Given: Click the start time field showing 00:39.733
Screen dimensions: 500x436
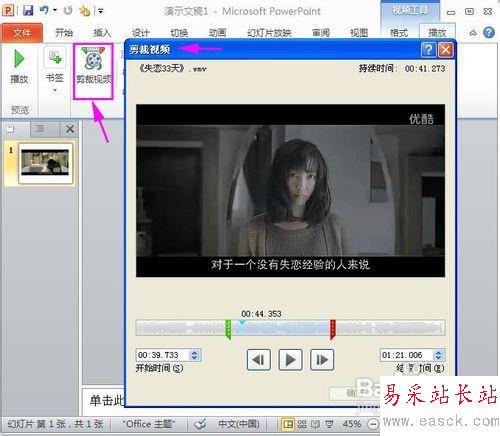Looking at the screenshot, I should pos(163,355).
